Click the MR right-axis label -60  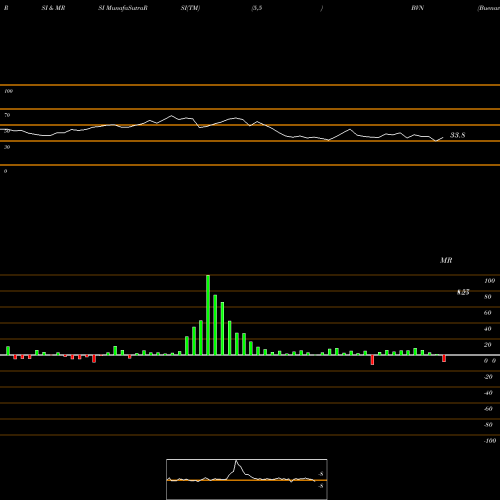[488, 409]
